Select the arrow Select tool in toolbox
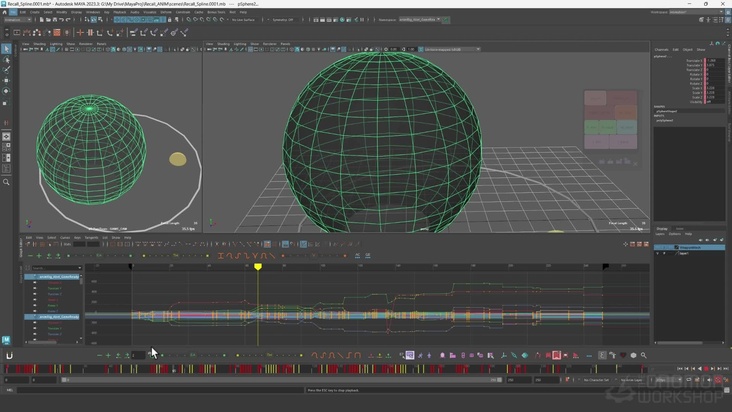 pyautogui.click(x=6, y=49)
